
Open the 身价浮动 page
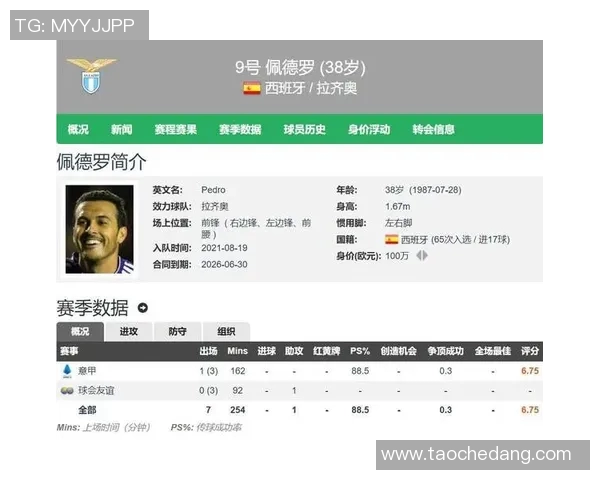point(369,129)
